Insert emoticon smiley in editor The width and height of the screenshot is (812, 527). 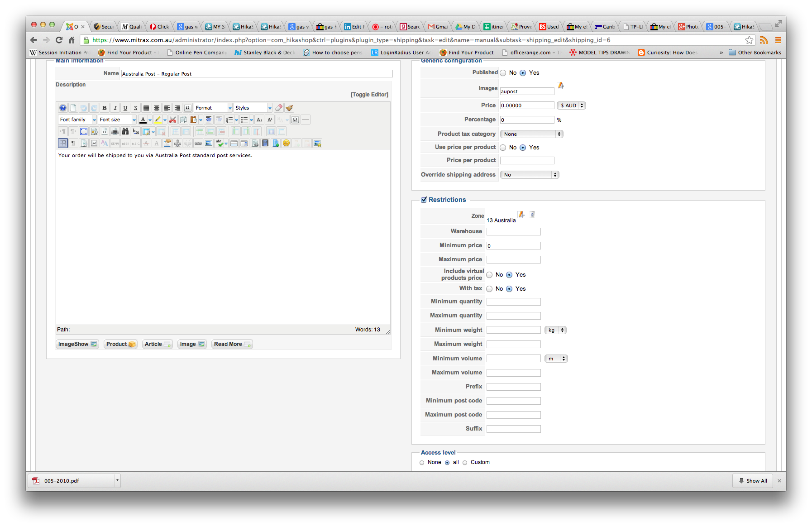click(x=286, y=143)
